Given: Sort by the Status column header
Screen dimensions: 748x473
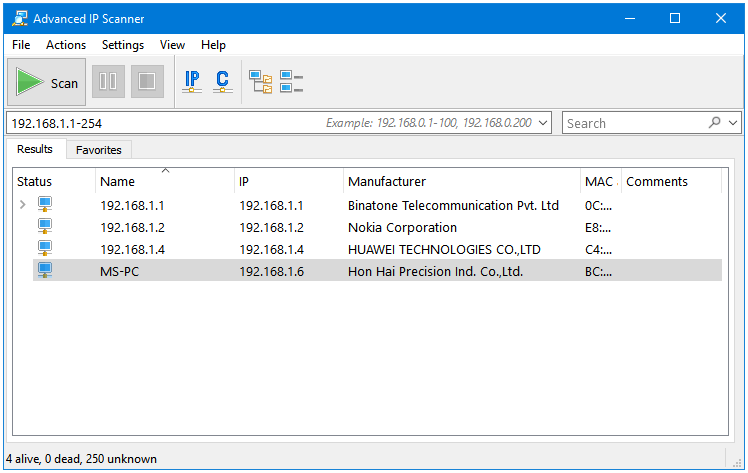Looking at the screenshot, I should tap(54, 182).
